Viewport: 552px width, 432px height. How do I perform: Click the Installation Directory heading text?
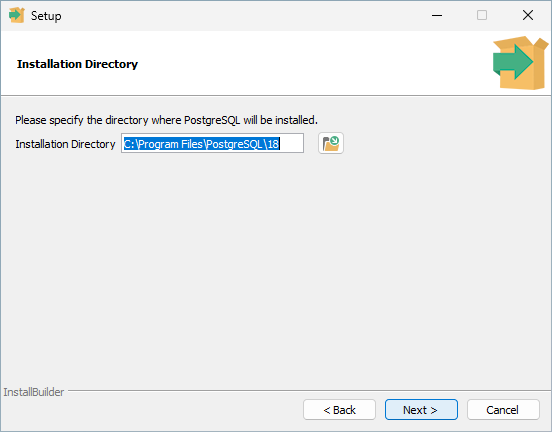[x=77, y=64]
